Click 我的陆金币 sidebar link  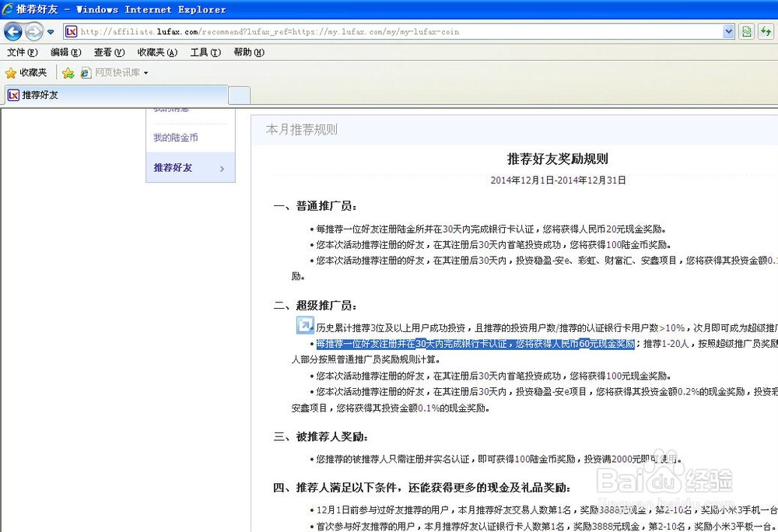(x=176, y=138)
